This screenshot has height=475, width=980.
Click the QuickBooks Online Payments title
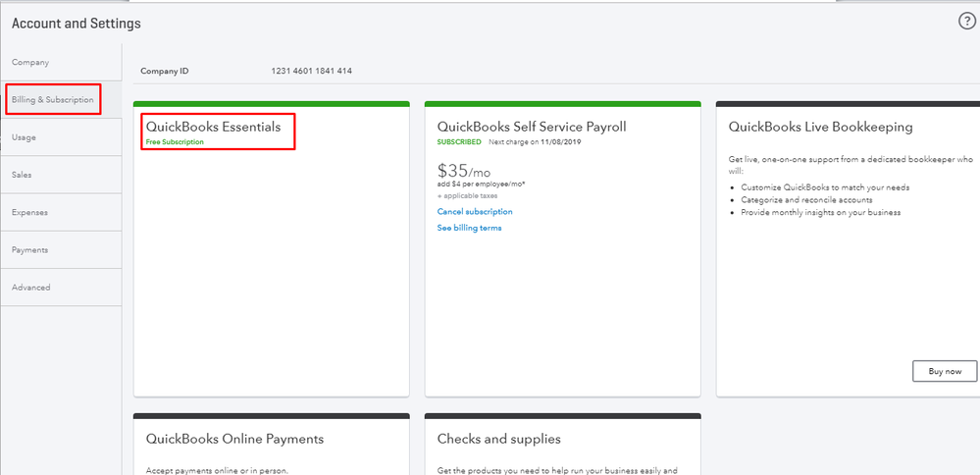pyautogui.click(x=234, y=439)
